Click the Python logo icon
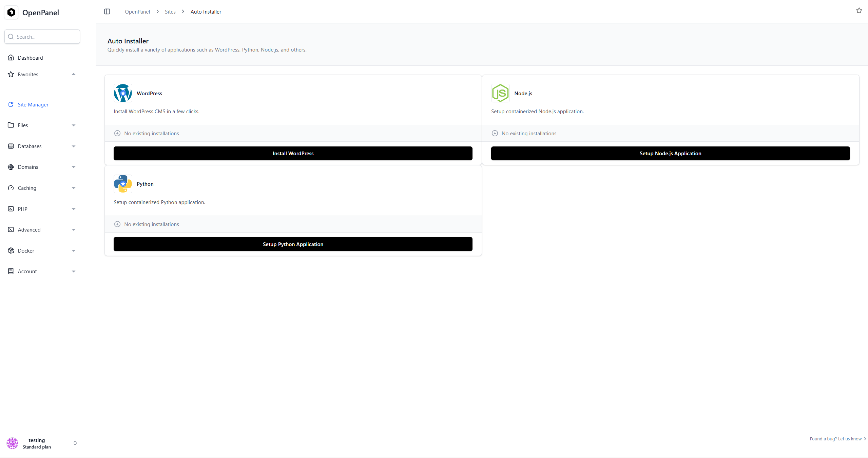 tap(123, 184)
